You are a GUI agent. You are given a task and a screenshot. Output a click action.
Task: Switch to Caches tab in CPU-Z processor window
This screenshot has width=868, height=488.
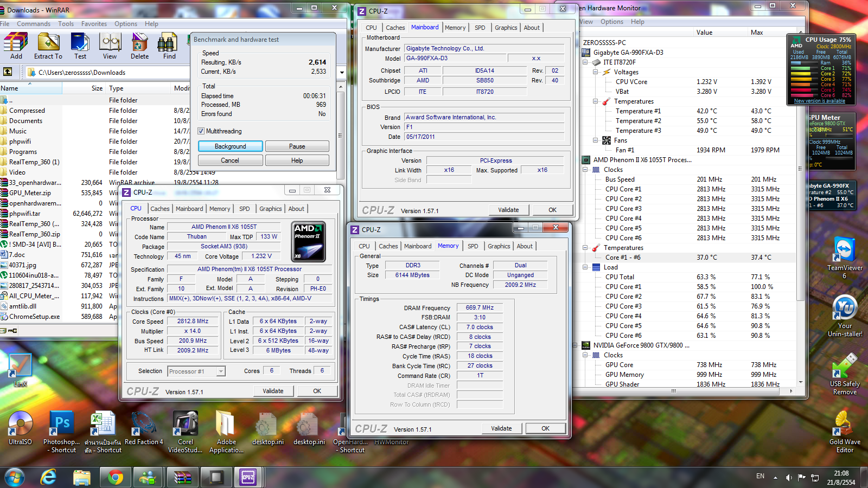(160, 209)
